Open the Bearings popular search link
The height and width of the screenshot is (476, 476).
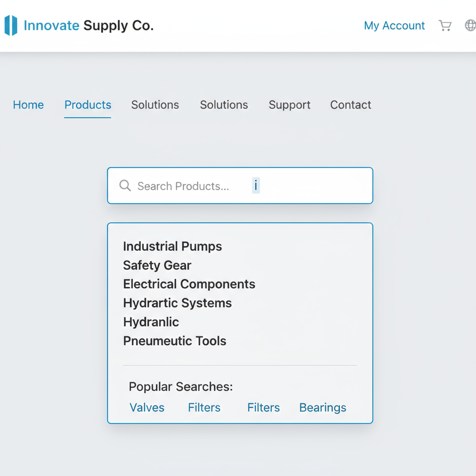click(x=323, y=408)
